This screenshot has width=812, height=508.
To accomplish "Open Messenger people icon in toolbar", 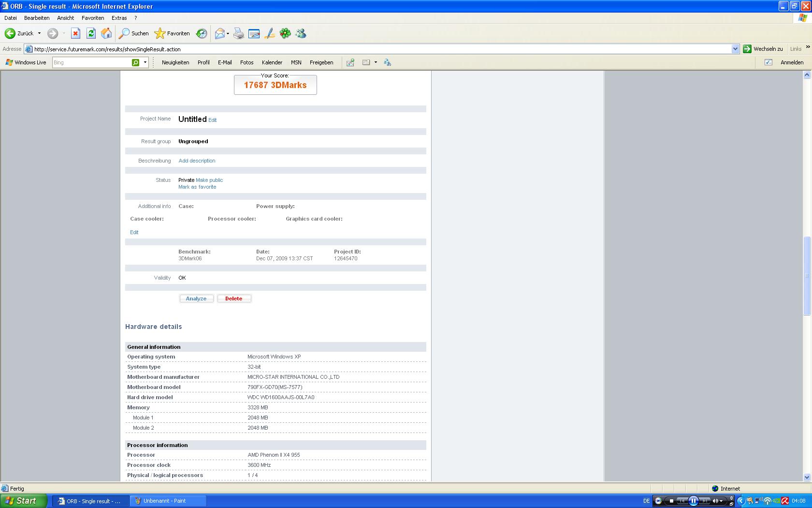I will click(x=301, y=33).
